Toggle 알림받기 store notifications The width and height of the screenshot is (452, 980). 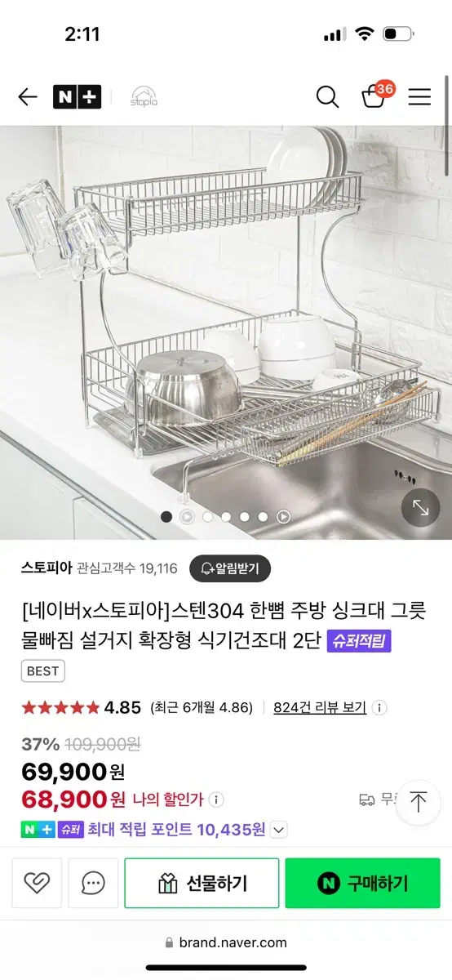230,568
